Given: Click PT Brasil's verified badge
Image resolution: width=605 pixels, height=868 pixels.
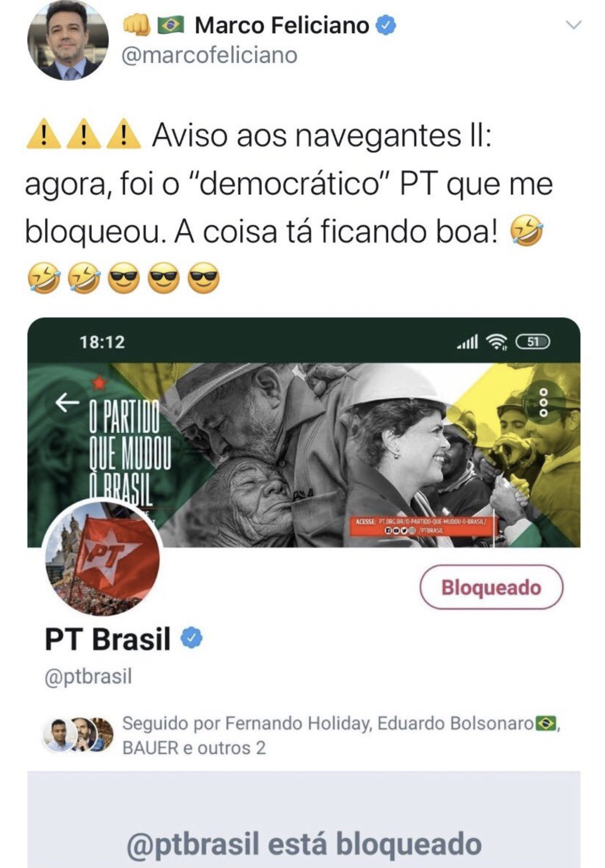Looking at the screenshot, I should coord(191,638).
